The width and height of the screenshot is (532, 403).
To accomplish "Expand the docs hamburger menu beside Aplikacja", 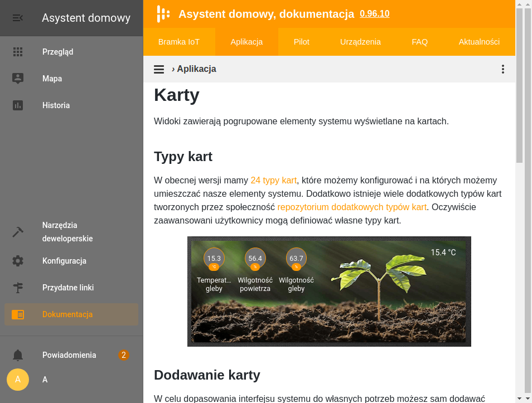I will [x=159, y=69].
